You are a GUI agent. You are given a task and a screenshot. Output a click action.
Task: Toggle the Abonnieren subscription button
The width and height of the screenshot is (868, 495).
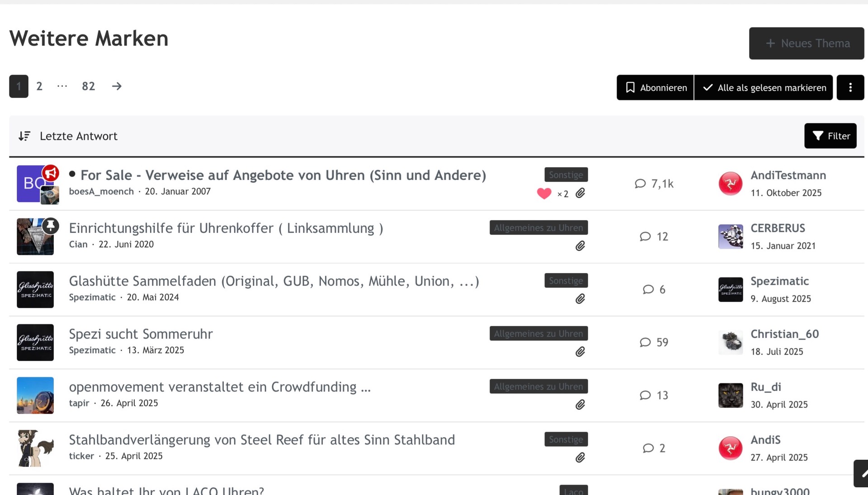click(x=655, y=88)
